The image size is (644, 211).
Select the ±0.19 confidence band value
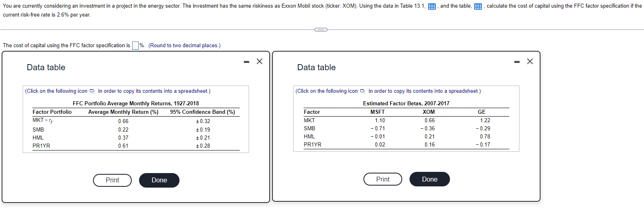point(203,130)
